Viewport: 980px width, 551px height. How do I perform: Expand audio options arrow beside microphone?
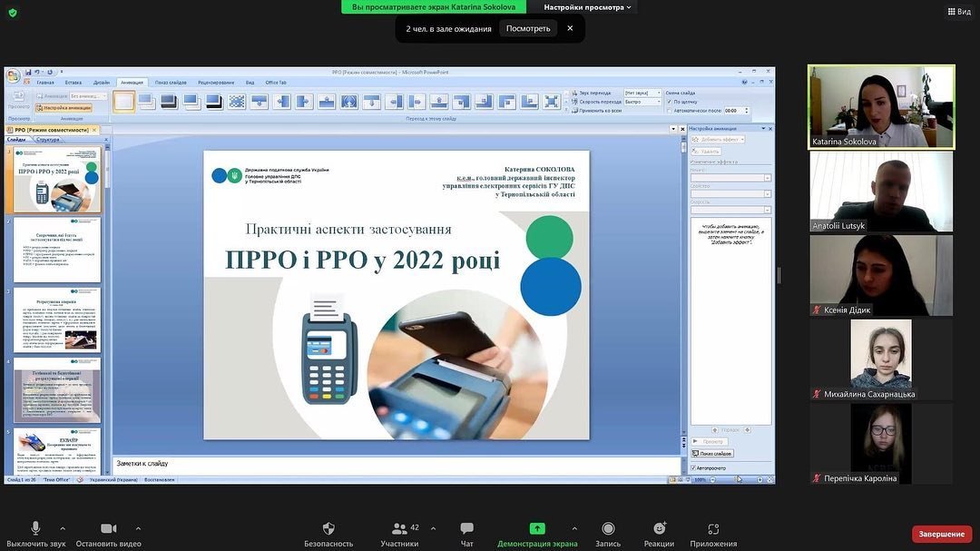point(63,528)
